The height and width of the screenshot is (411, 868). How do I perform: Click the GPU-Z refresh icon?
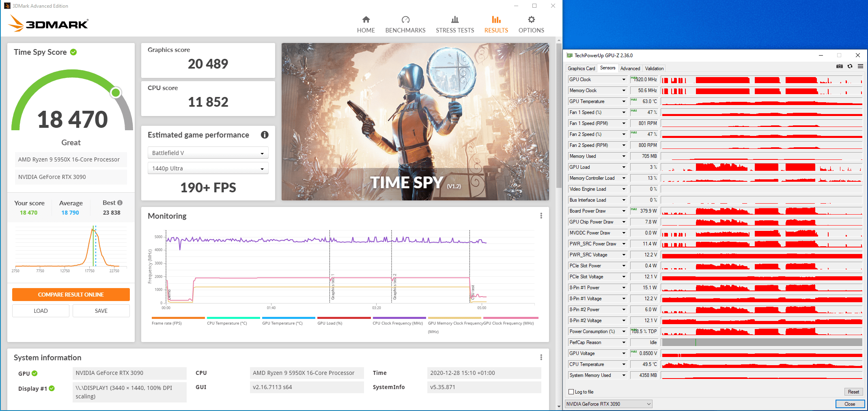(850, 66)
